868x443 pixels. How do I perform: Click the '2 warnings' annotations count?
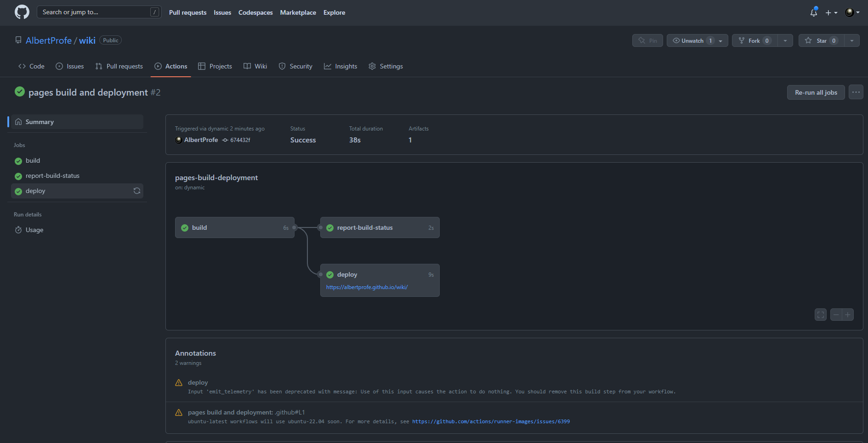point(188,363)
